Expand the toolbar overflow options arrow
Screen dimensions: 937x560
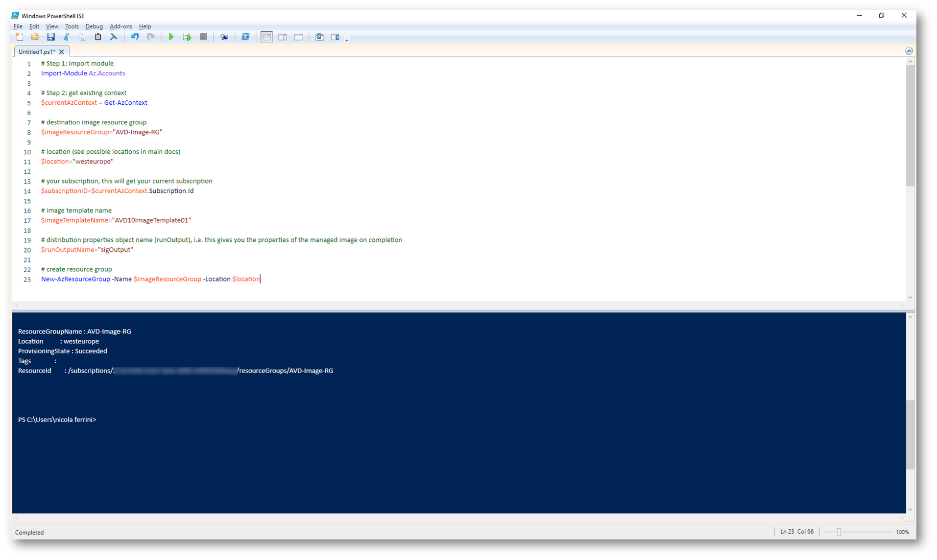[x=347, y=40]
